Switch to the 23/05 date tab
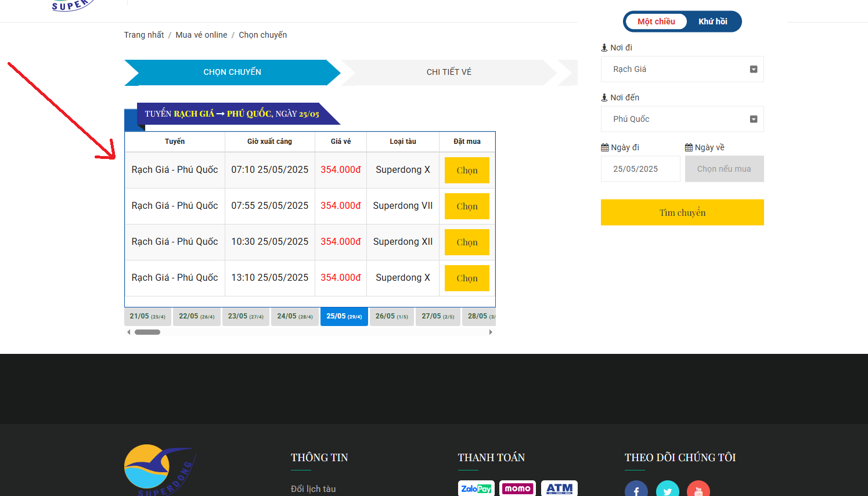The image size is (868, 496). [x=246, y=317]
